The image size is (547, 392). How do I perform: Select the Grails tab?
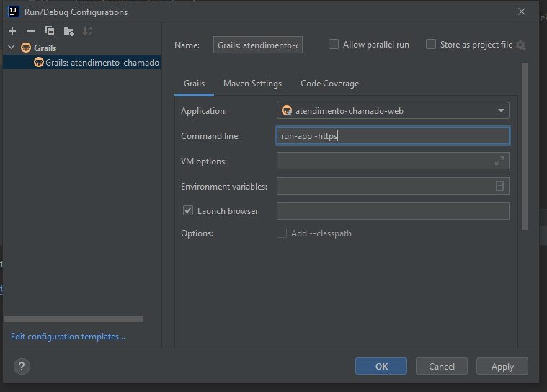(x=195, y=84)
